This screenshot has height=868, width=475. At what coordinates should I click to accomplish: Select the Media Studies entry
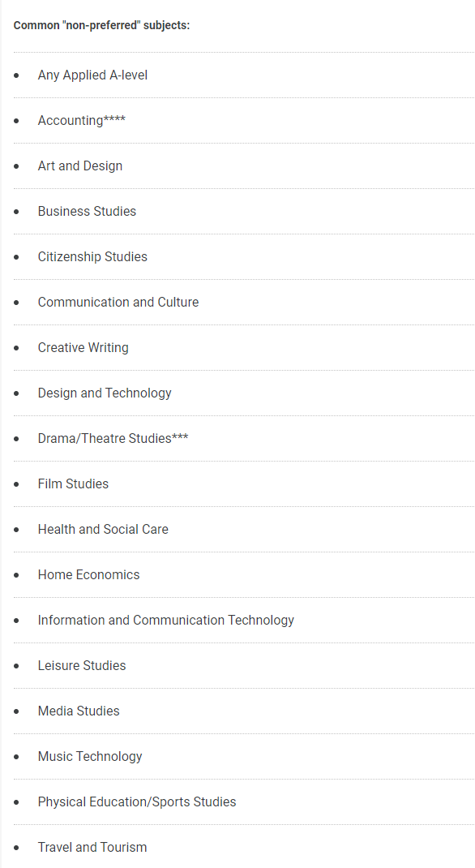[x=79, y=711]
